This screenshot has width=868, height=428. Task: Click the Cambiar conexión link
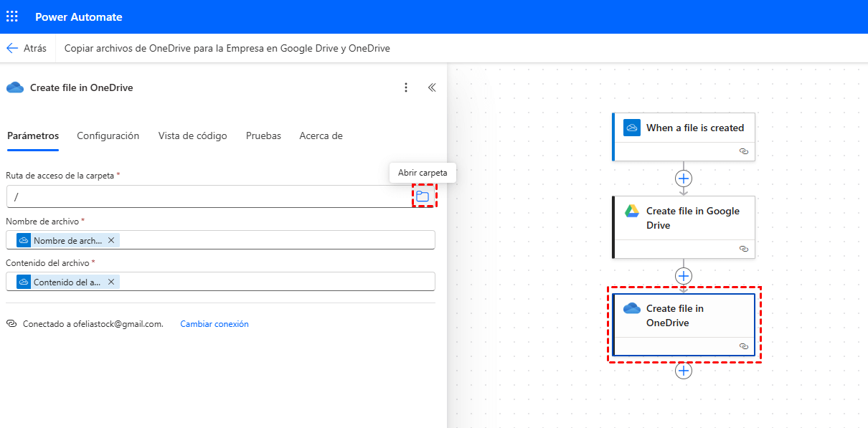tap(214, 324)
